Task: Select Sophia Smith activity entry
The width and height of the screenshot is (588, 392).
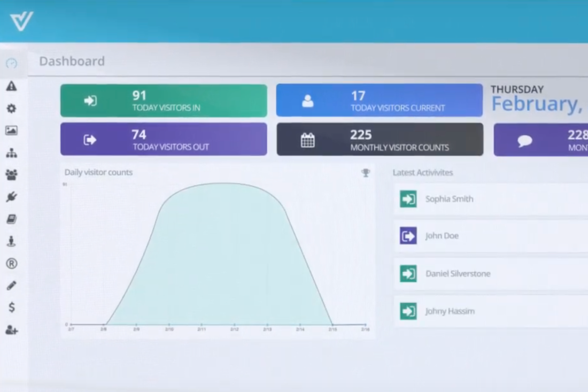Action: tap(491, 199)
